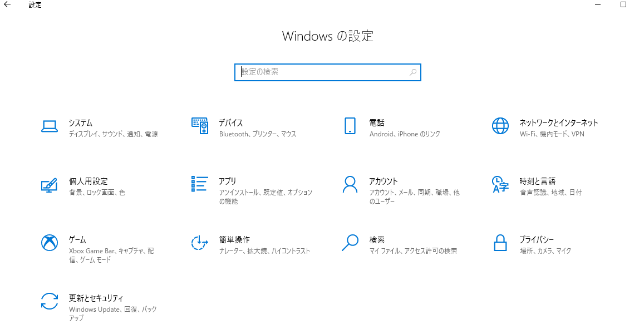
Task: Open the システム laptop icon
Action: point(50,126)
